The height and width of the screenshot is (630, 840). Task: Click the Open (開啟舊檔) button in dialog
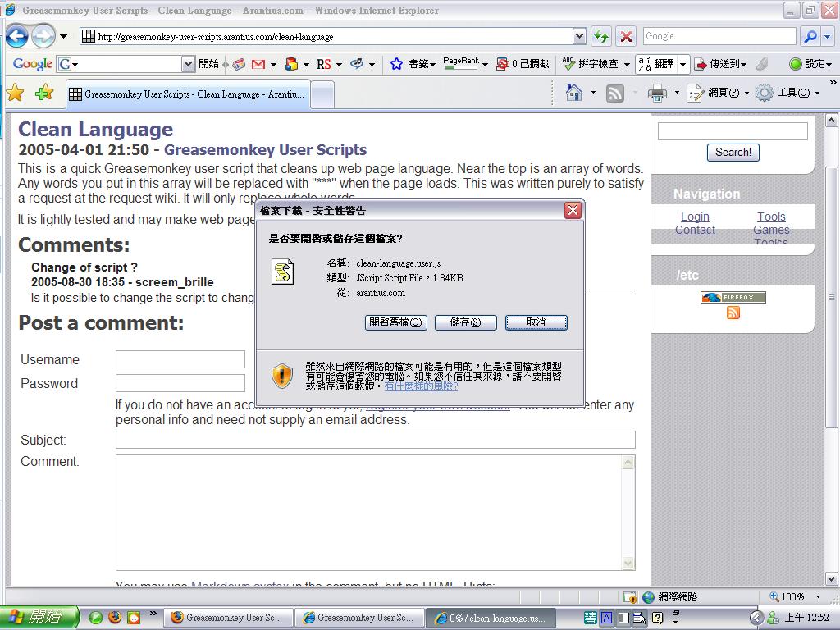[x=396, y=322]
